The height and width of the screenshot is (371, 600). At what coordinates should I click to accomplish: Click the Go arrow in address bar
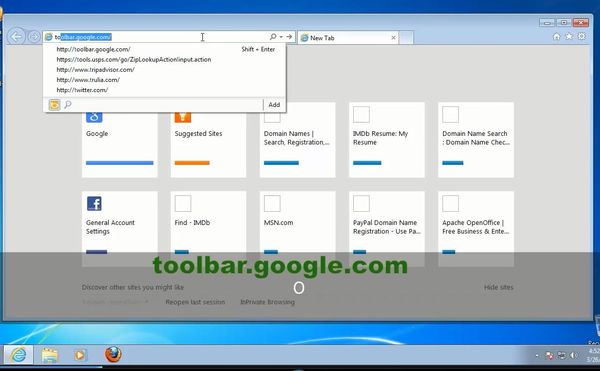[x=289, y=37]
